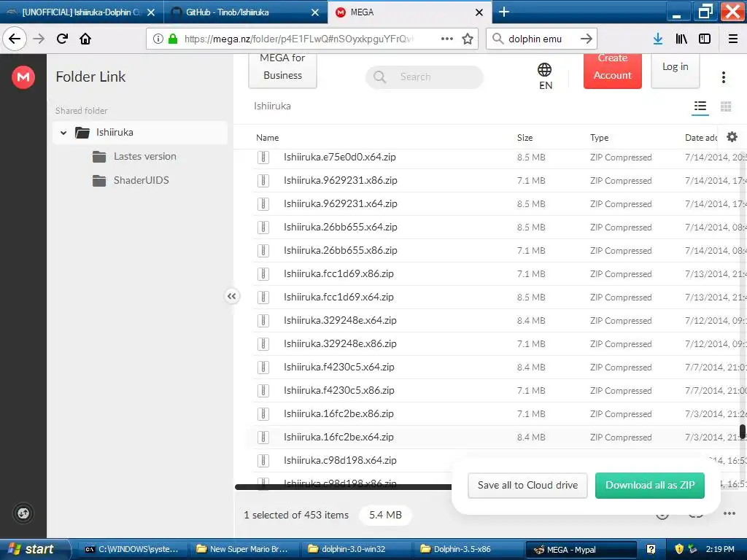Go to the browser home page
Image resolution: width=747 pixels, height=560 pixels.
[x=85, y=39]
